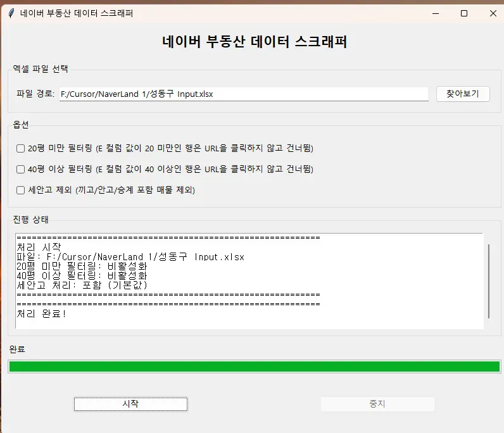Click the 20평 미만 필터링: 비활성화 log line
Screen dimensions: 504x433
click(82, 266)
